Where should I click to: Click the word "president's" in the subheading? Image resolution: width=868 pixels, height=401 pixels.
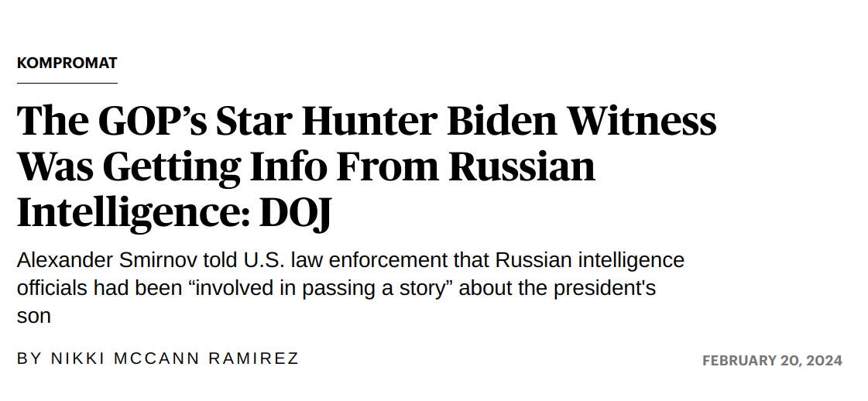tap(605, 288)
